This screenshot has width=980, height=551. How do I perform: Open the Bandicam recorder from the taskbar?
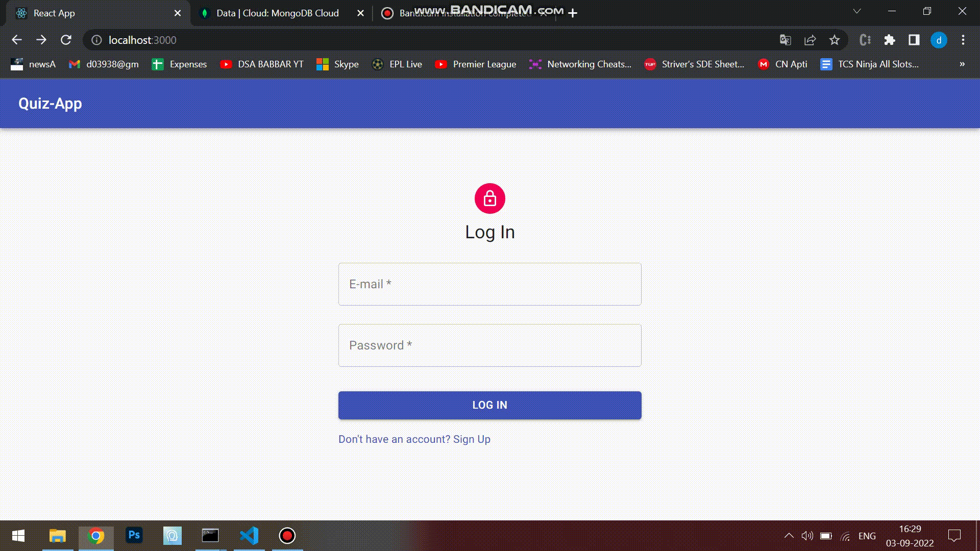tap(287, 536)
